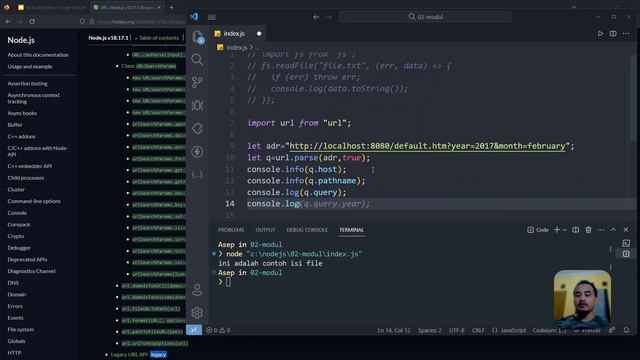Open About this documentation link
Viewport: 640px width, 360px height.
coord(38,55)
